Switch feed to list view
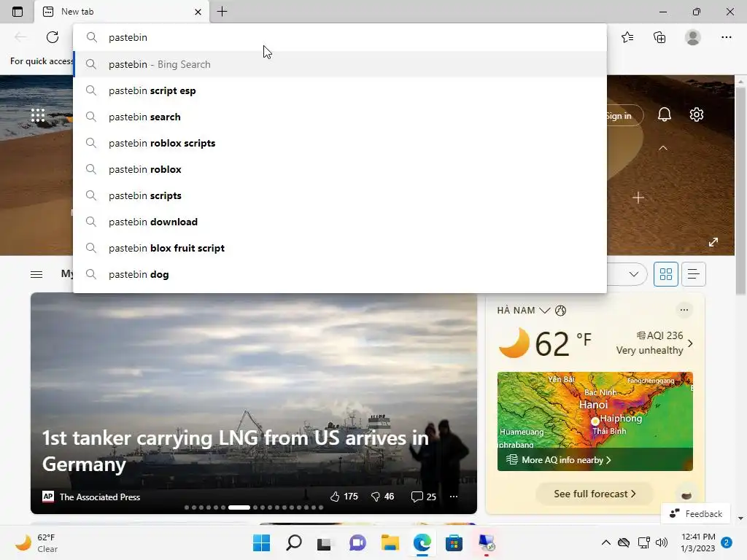Viewport: 747px width, 560px height. click(x=694, y=274)
